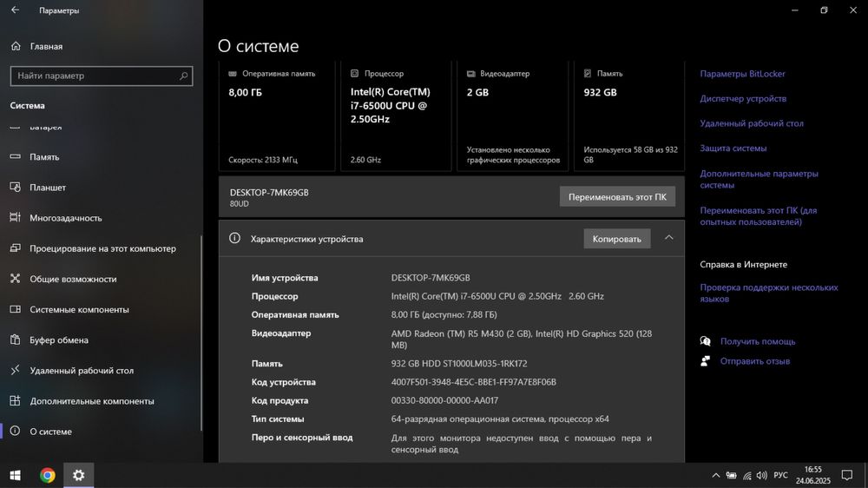Click the Буфер обмена clipboard icon
Viewport: 868px width, 488px height.
coord(15,340)
